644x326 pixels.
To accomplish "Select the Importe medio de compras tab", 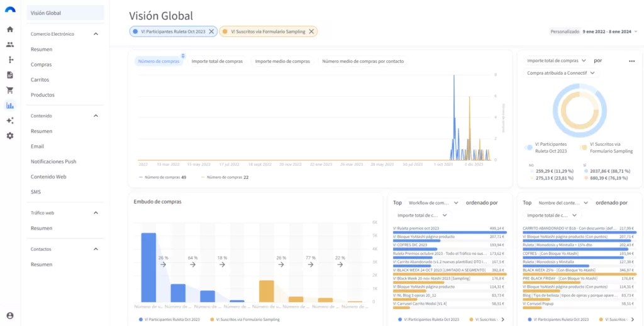I will [x=282, y=62].
